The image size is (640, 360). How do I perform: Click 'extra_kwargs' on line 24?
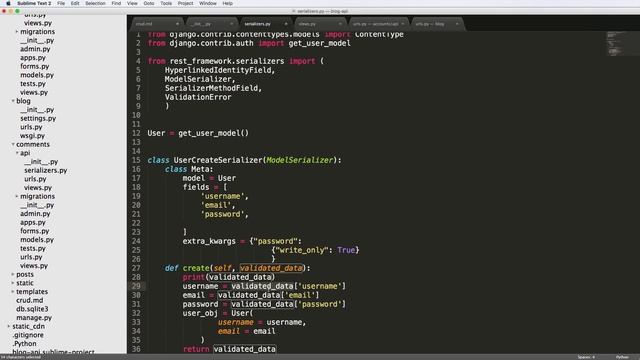(x=209, y=241)
